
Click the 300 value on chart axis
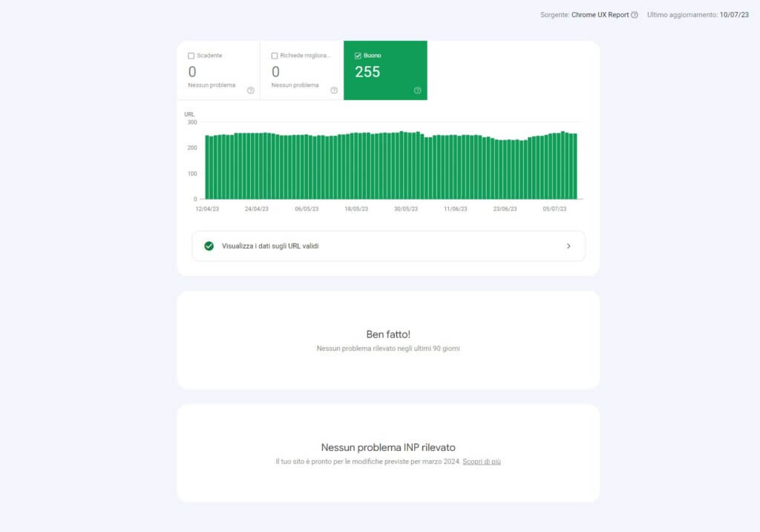tap(192, 122)
